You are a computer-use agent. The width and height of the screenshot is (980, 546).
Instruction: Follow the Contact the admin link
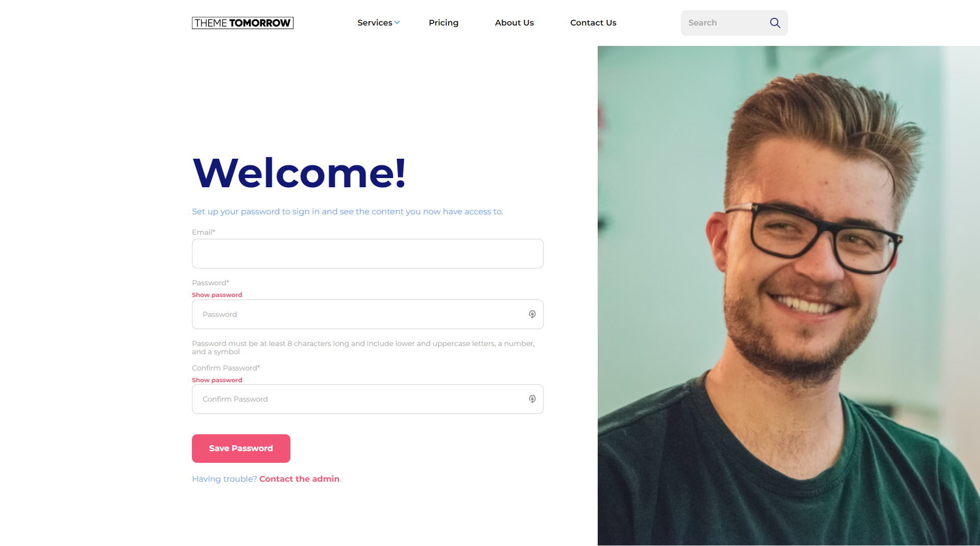[299, 479]
